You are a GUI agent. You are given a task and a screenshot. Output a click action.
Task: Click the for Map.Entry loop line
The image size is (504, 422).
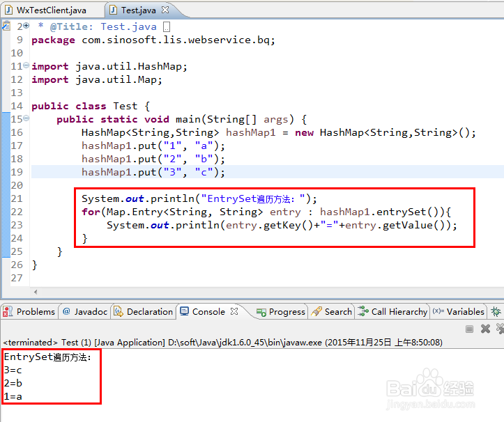click(266, 212)
